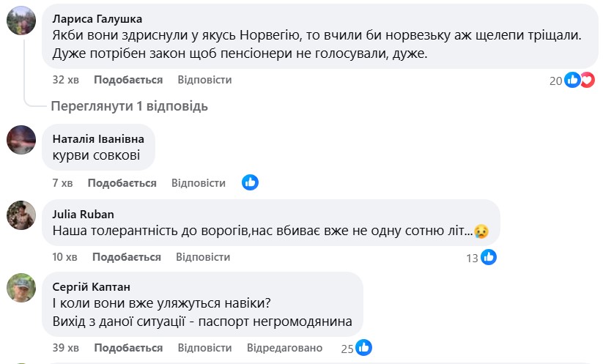Open Julia Ruban's profile avatar
The height and width of the screenshot is (364, 603).
point(21,215)
